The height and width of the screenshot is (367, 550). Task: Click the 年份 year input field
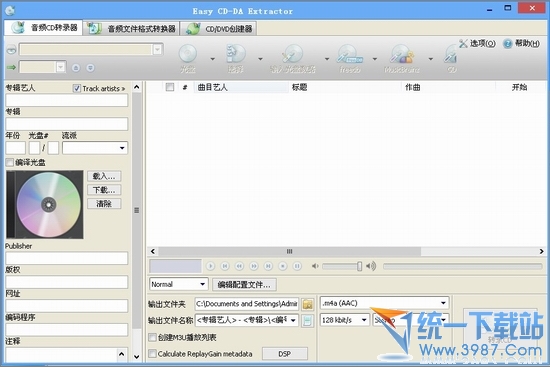16,148
